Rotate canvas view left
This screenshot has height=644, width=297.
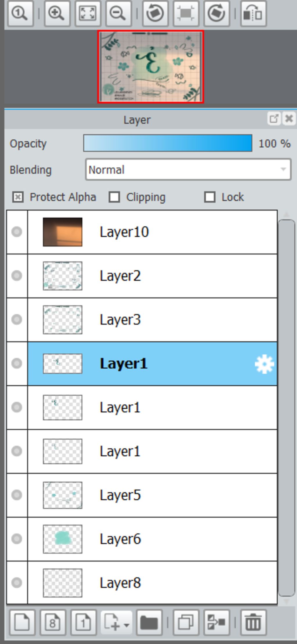[155, 13]
